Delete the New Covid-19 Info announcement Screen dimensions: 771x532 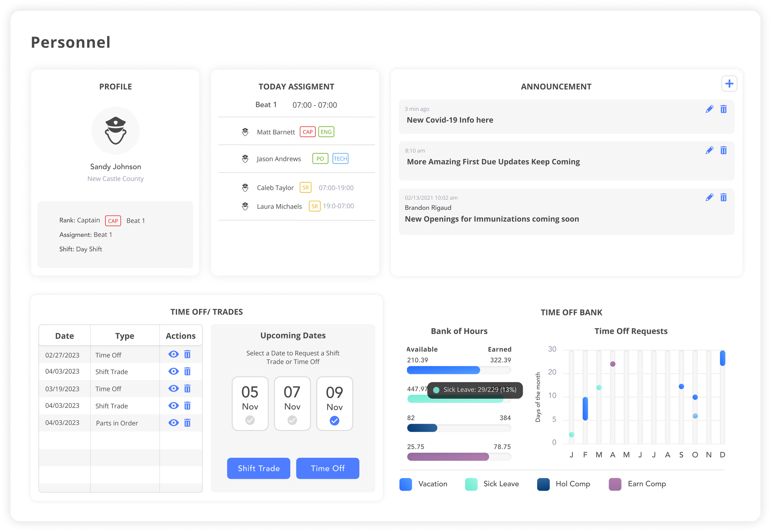[x=724, y=109]
